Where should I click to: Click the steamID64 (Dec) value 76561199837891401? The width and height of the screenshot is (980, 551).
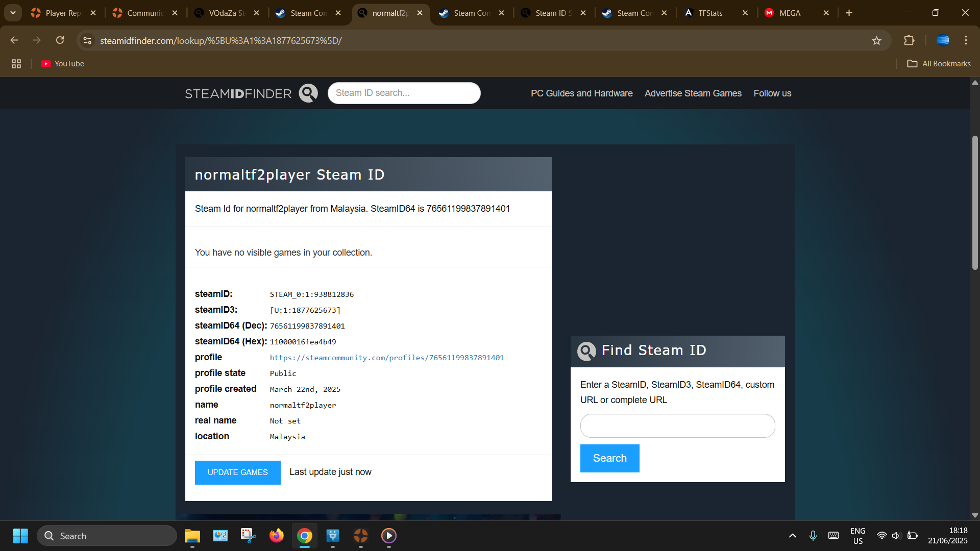[307, 326]
